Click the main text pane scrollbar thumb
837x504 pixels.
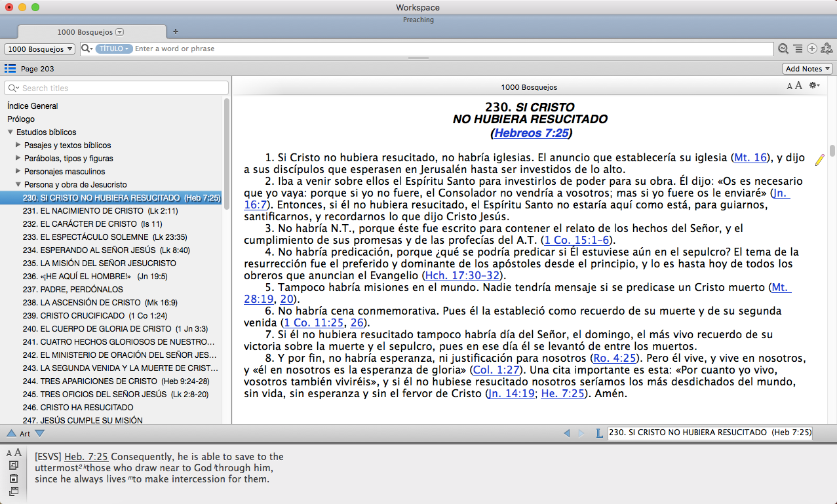(832, 151)
